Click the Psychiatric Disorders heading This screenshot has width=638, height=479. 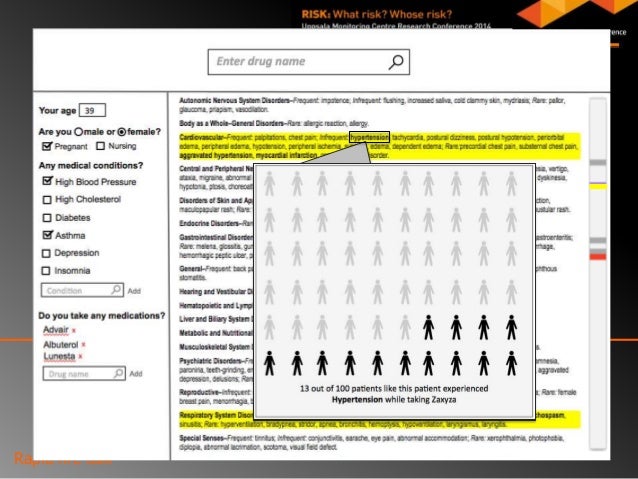pos(210,361)
